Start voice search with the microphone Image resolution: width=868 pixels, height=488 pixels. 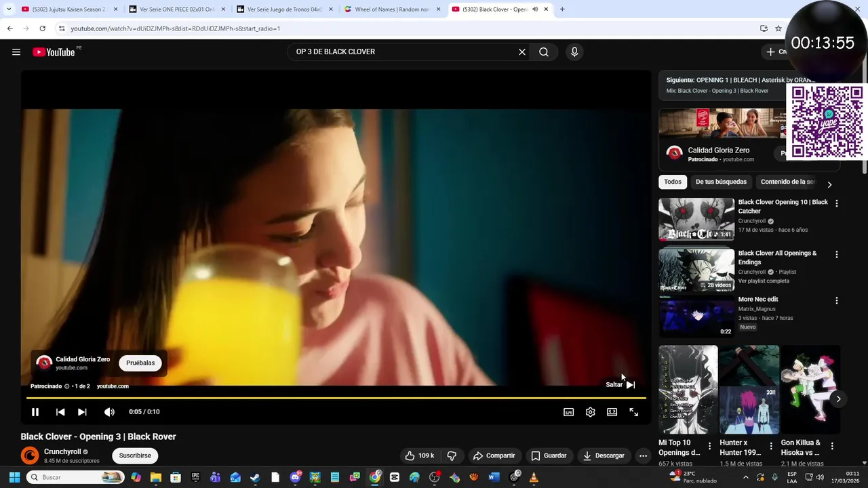[x=574, y=52]
